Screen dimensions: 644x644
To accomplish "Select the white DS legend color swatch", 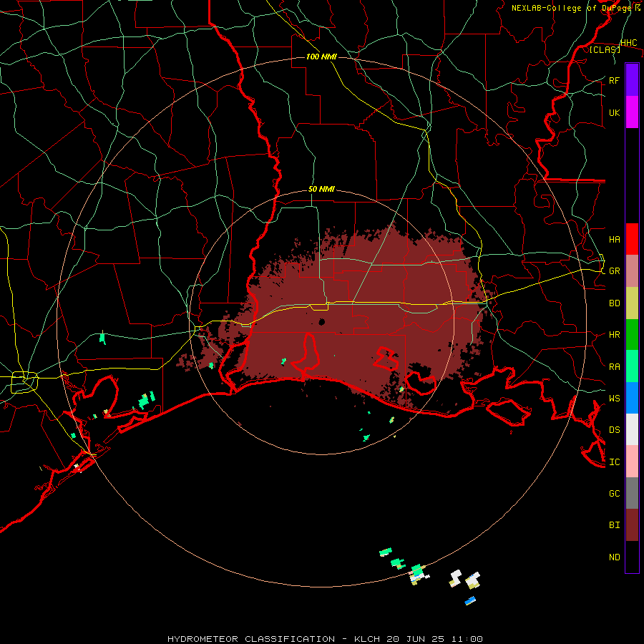I will [x=632, y=429].
